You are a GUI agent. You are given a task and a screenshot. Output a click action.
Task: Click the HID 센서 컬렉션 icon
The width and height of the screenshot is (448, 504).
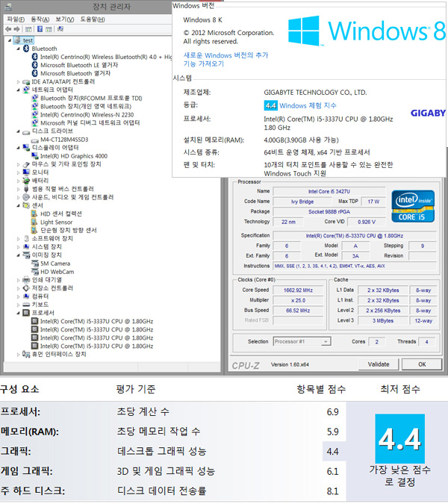tap(34, 214)
